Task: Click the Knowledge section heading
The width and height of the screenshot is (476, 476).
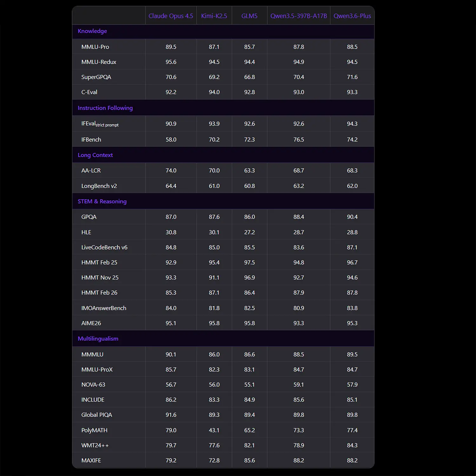Action: point(92,31)
